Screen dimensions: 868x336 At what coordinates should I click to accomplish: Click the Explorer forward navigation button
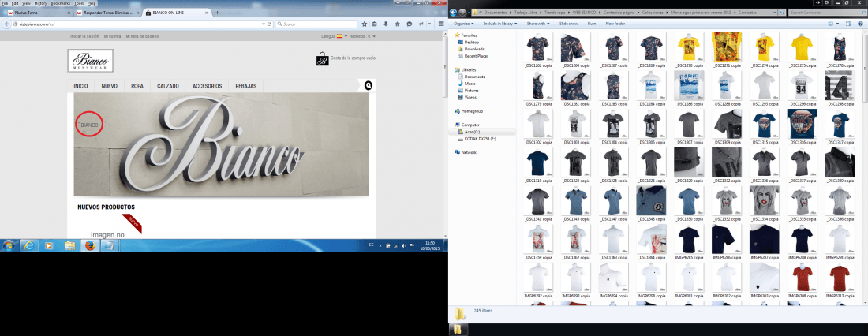click(462, 12)
